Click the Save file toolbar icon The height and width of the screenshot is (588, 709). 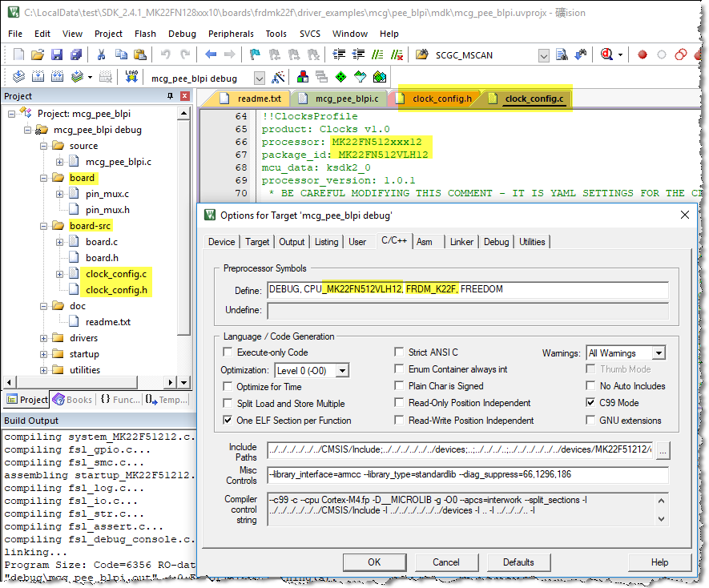pyautogui.click(x=57, y=55)
